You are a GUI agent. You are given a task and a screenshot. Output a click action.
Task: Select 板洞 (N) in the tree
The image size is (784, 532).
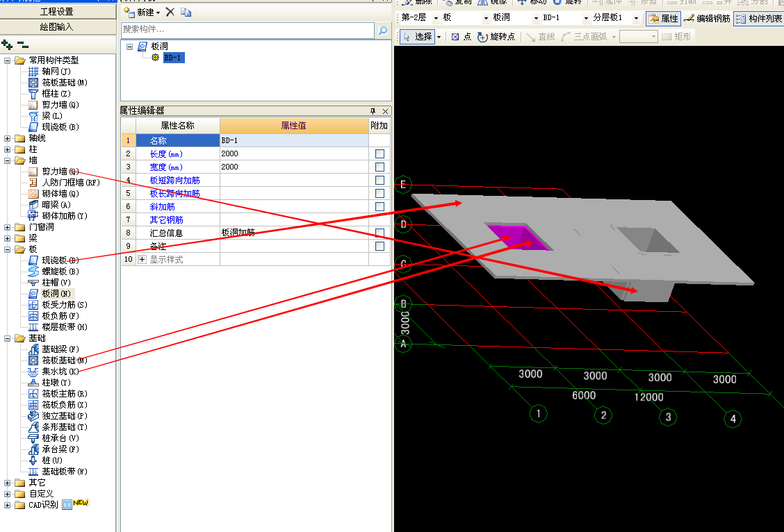49,294
